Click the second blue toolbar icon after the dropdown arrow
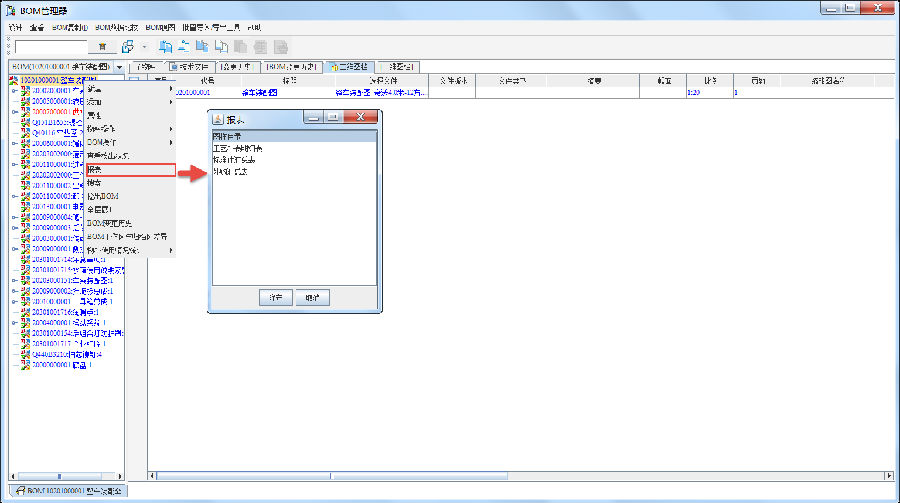The width and height of the screenshot is (900, 503). click(184, 47)
